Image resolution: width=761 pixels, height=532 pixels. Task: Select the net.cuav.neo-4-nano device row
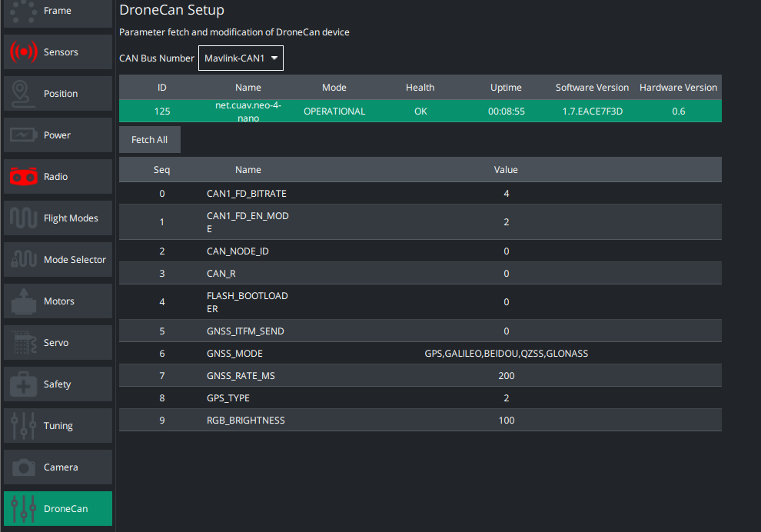tap(420, 111)
